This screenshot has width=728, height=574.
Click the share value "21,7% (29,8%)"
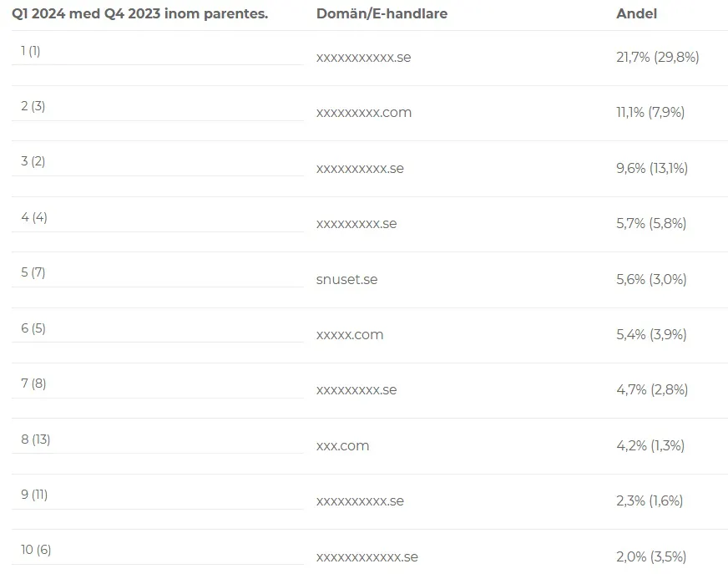[x=657, y=58]
